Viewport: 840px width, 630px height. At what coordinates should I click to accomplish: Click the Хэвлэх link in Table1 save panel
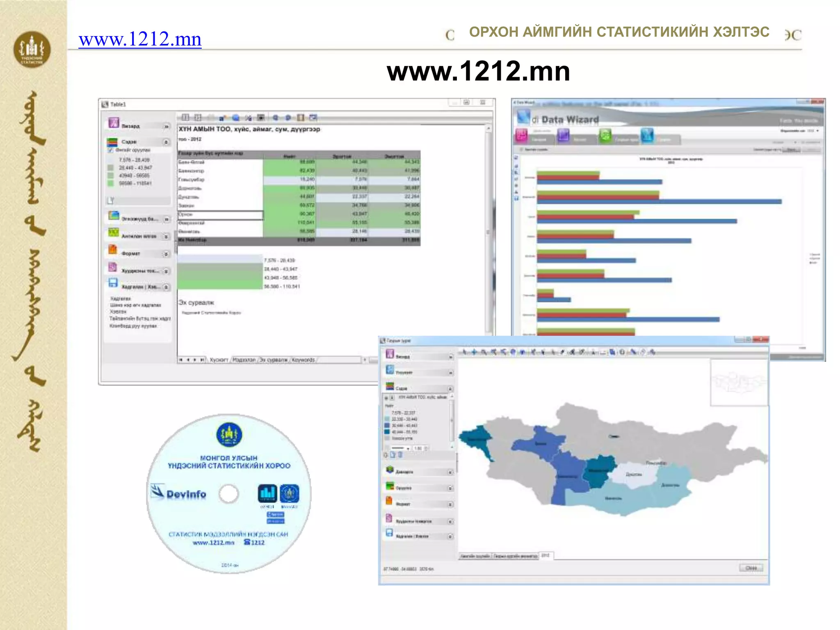click(x=118, y=312)
